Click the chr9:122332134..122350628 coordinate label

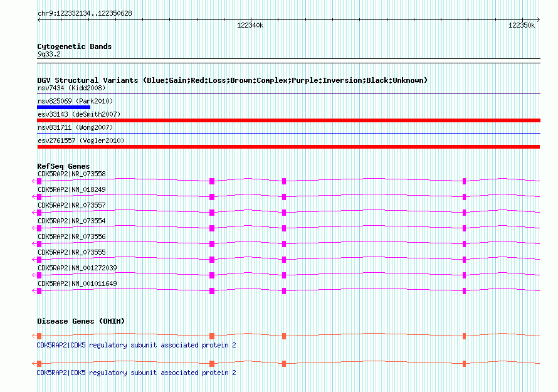pyautogui.click(x=85, y=14)
